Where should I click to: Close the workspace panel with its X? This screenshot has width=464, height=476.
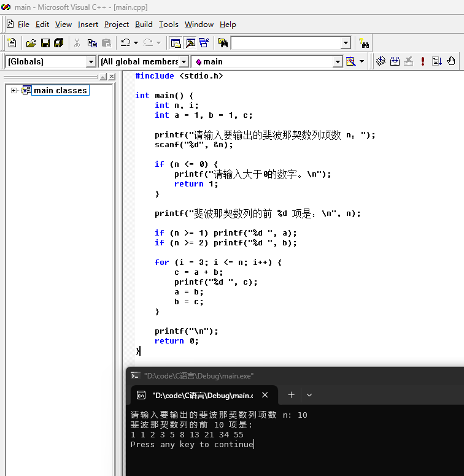(112, 77)
